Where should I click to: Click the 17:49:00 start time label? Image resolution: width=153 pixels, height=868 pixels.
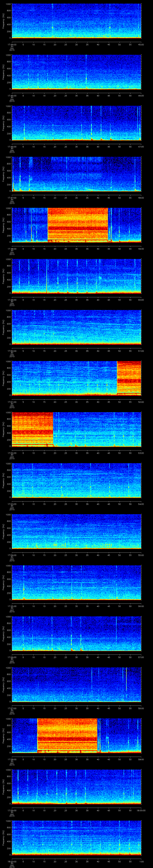pos(12,300)
